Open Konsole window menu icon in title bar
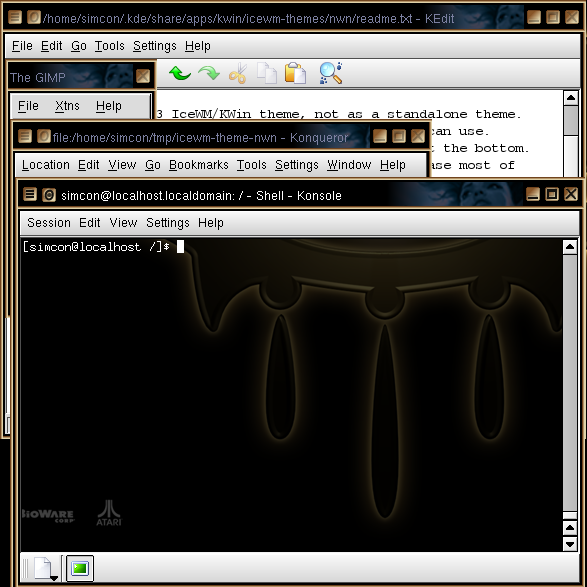This screenshot has height=587, width=587. [30, 195]
